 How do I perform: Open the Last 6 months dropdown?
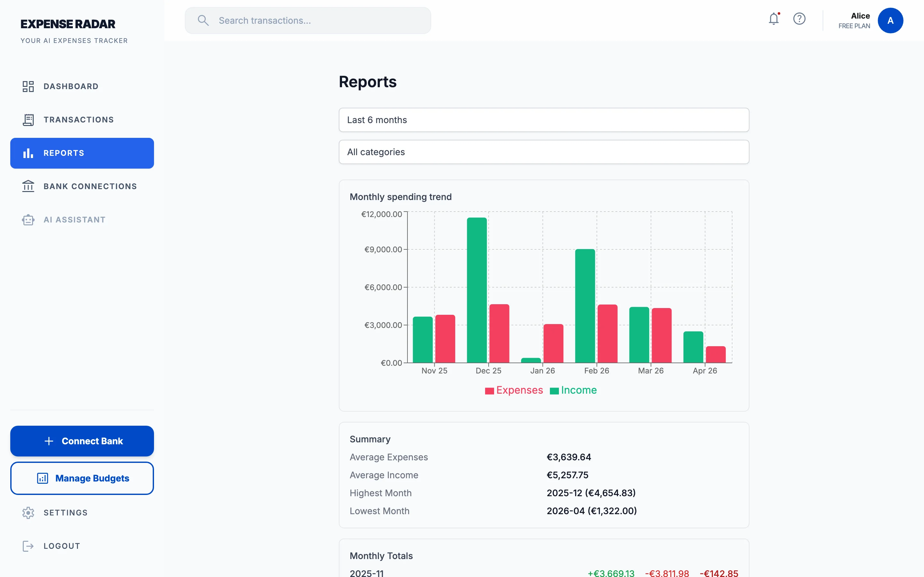543,120
